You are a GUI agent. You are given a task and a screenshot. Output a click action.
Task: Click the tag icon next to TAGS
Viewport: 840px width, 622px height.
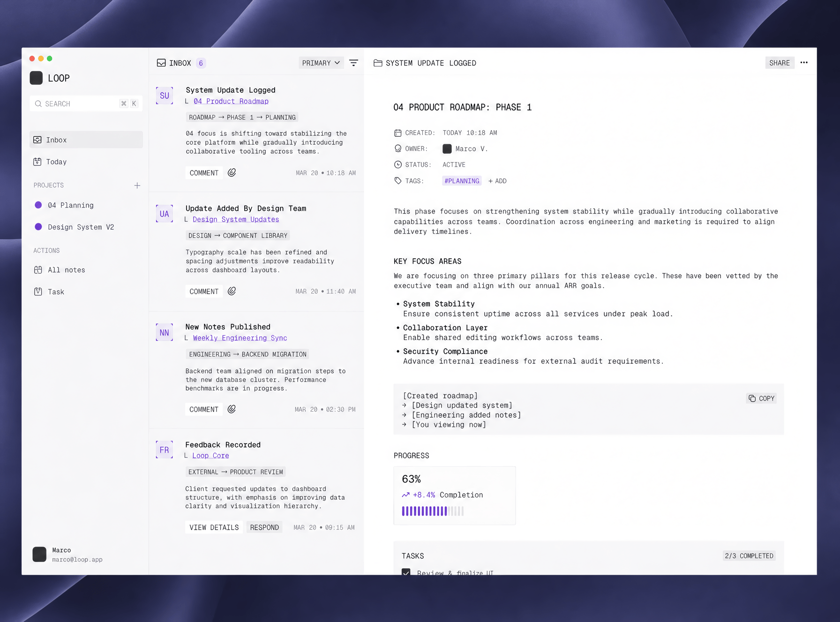click(x=397, y=181)
